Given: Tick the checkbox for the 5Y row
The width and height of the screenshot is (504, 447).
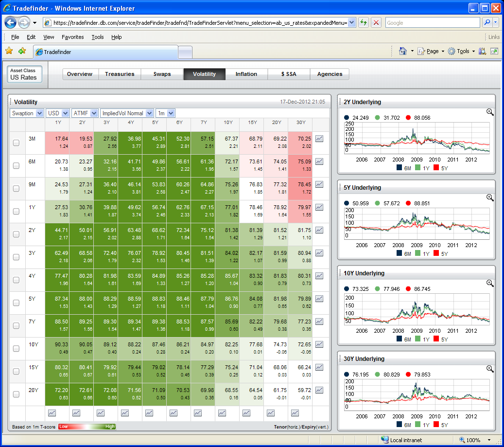Looking at the screenshot, I should click(16, 303).
